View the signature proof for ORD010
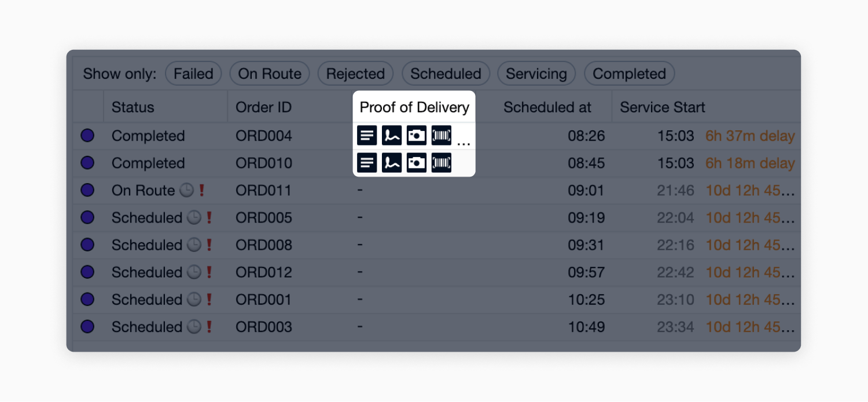 pos(392,162)
